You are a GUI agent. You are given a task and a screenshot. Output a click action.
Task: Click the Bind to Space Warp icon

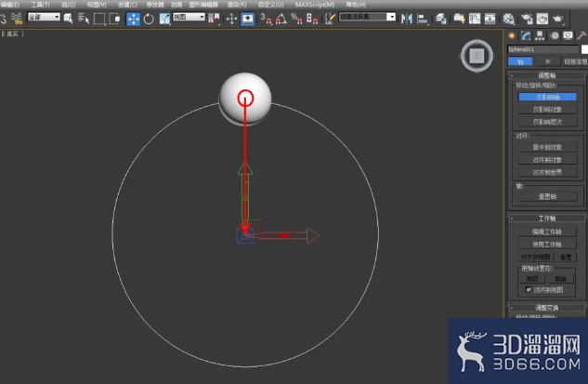click(x=16, y=19)
